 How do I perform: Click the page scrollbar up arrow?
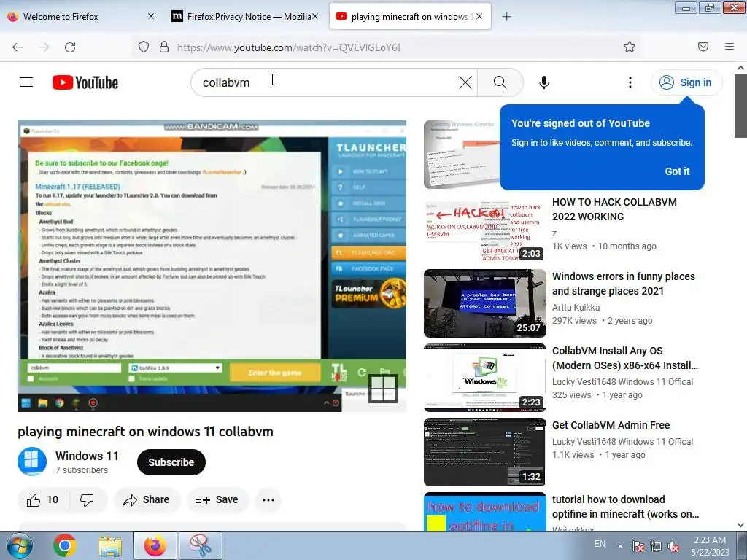click(740, 68)
